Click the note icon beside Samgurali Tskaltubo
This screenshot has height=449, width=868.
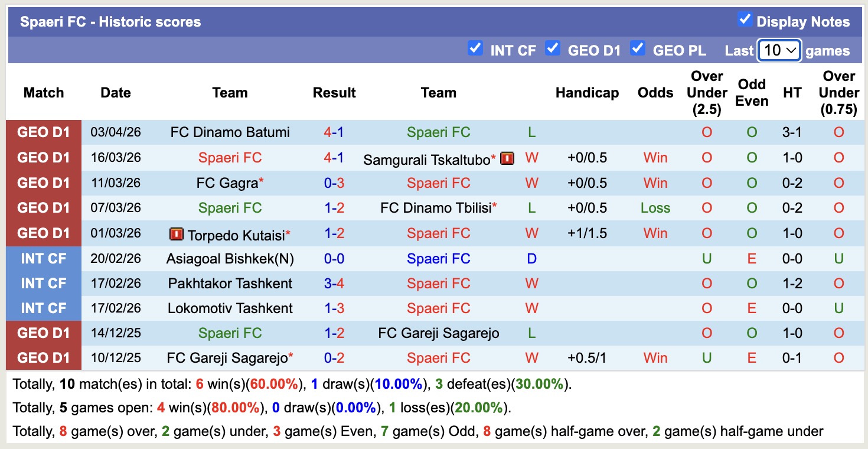pos(507,158)
